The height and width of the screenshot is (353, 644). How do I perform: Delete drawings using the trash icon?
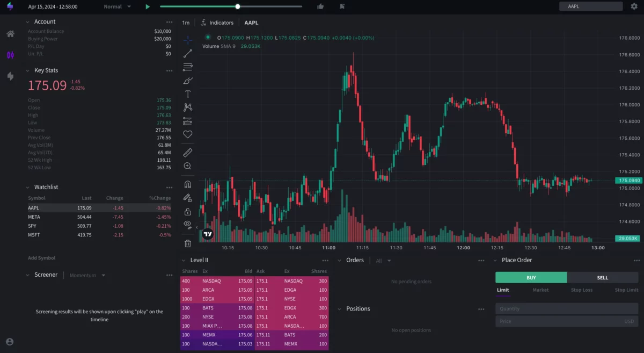point(187,243)
